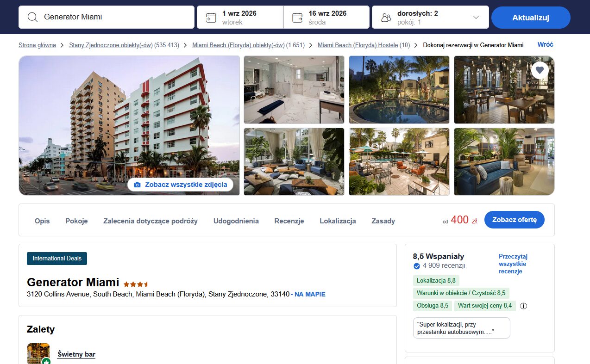590x364 pixels.
Task: Click the Generator Miami search field
Action: [x=107, y=17]
